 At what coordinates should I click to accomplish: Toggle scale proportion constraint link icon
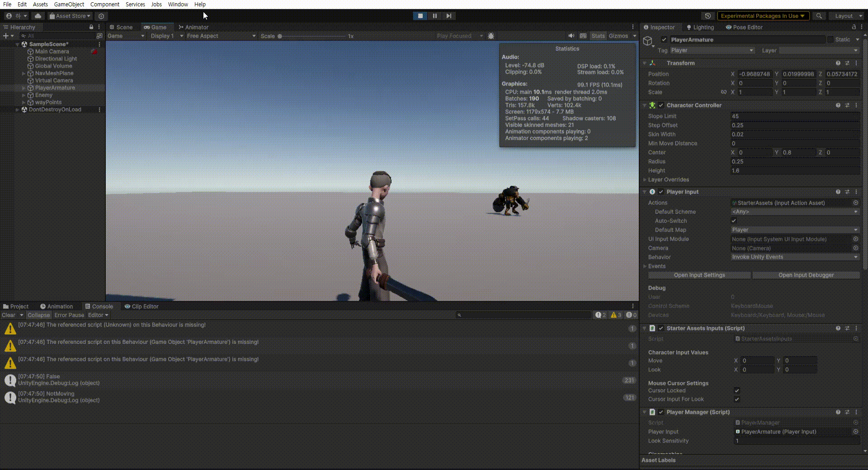(723, 92)
